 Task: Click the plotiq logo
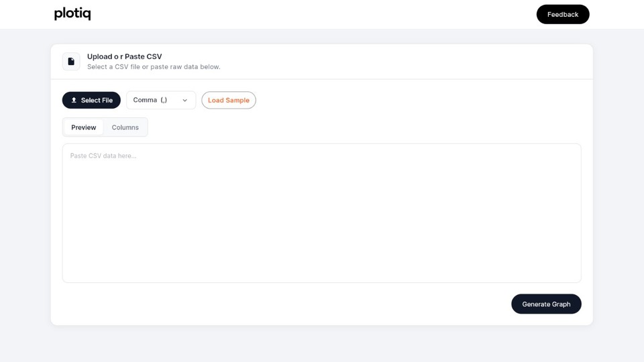72,14
